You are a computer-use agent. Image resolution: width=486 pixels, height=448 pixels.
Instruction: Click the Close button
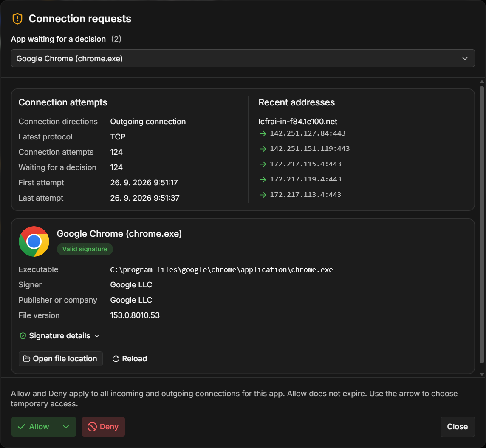coord(458,427)
